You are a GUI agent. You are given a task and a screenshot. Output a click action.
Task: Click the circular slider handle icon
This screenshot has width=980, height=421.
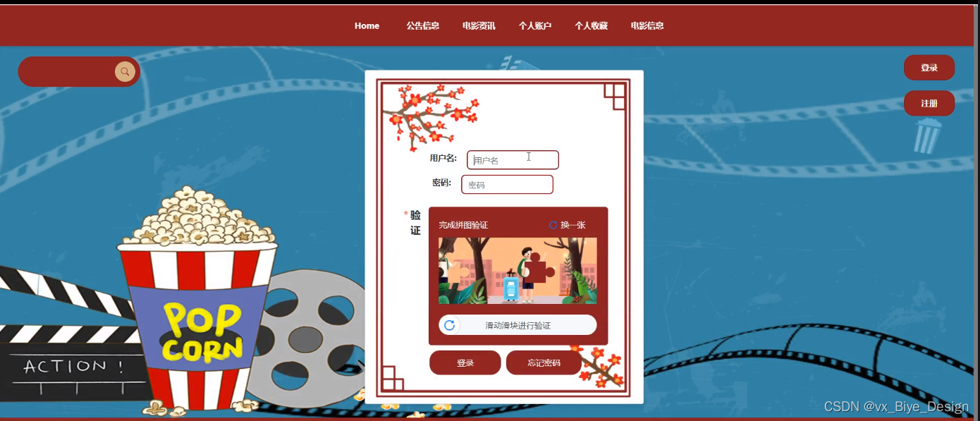[449, 325]
